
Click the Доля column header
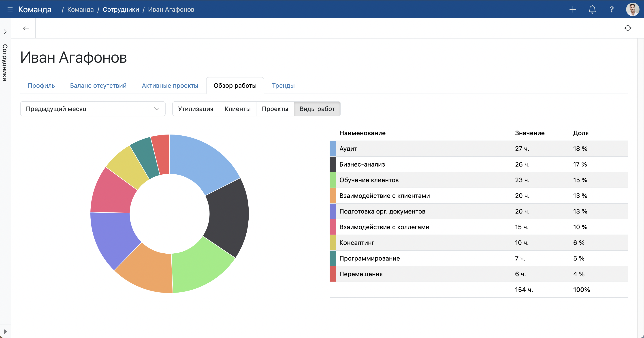pos(580,133)
